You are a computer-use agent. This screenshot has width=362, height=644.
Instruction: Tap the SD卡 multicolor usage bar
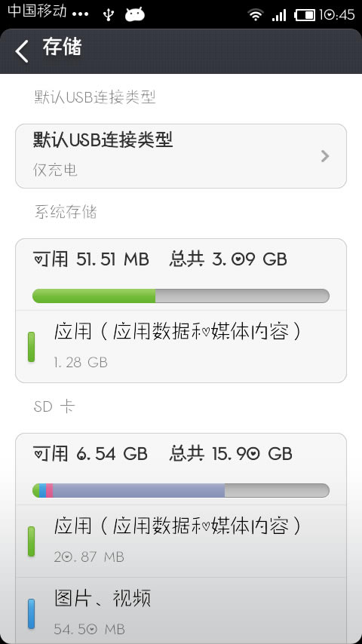coord(181,490)
